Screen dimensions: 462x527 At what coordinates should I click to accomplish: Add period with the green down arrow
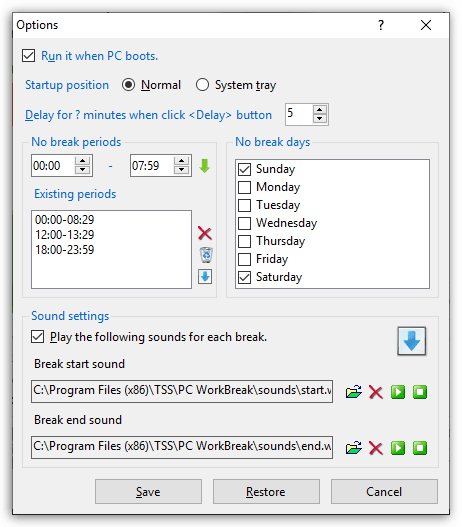205,166
